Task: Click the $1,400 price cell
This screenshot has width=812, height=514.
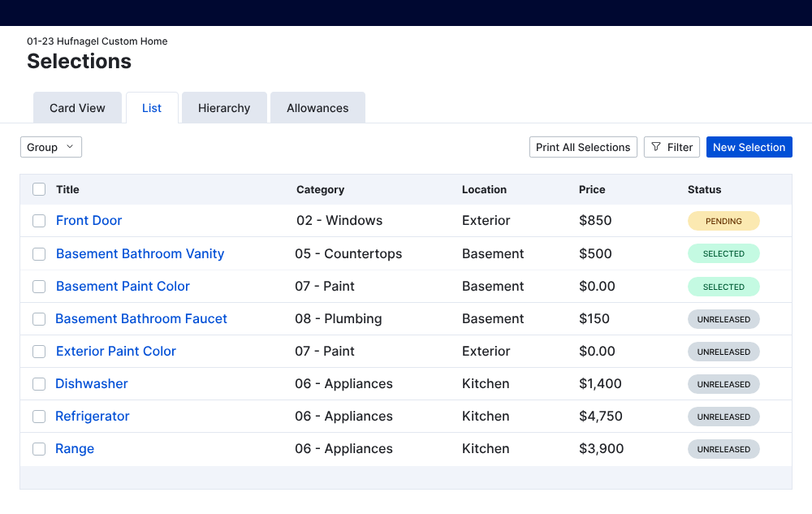Action: pyautogui.click(x=600, y=383)
